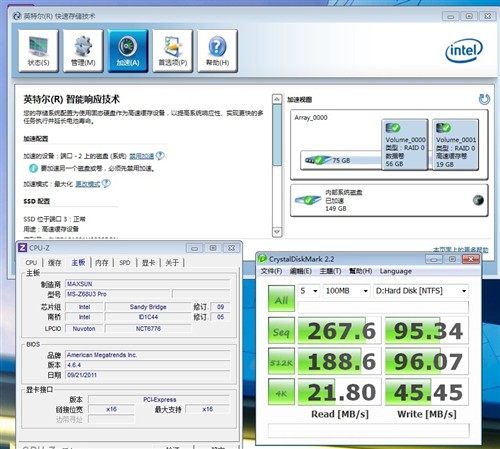
Task: Click the BIOS date 09/21/2011 field
Action: click(x=148, y=375)
